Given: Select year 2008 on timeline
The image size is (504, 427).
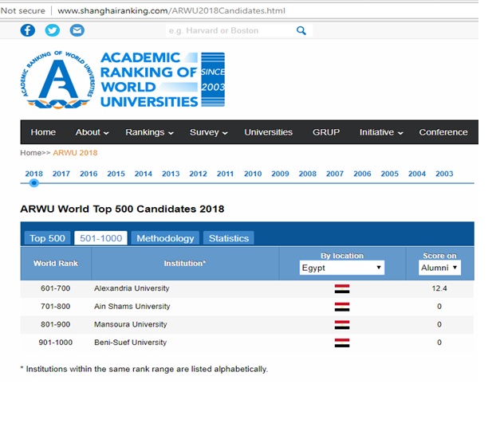Looking at the screenshot, I should (x=307, y=174).
